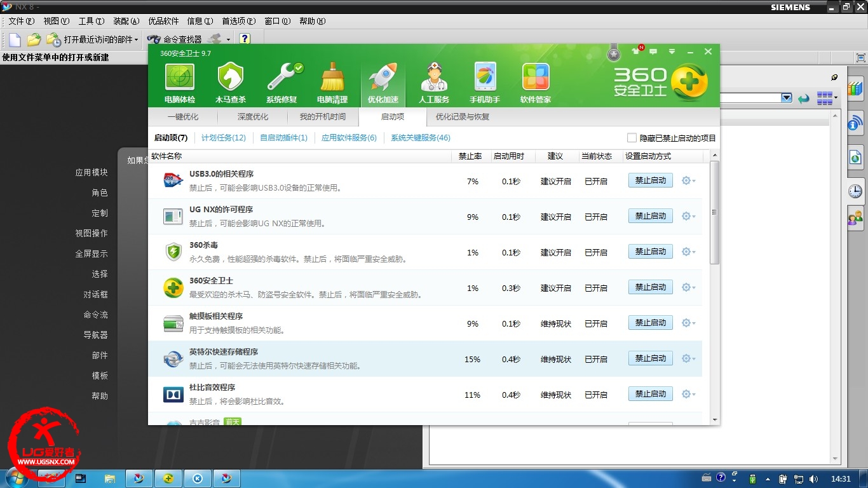Screen dimensions: 868x488
Task: Expand gear options for 360杀毒
Action: (x=688, y=252)
